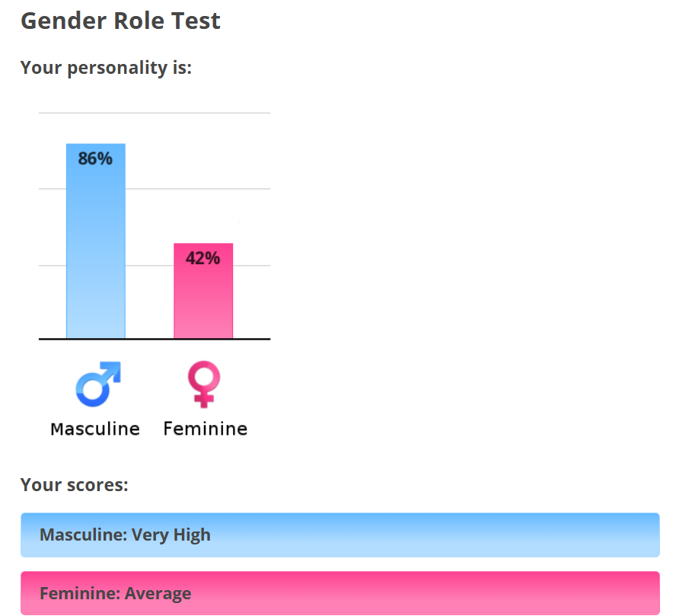Screen dimensions: 673x616
Task: Click the 42% label on pink bar
Action: (203, 258)
